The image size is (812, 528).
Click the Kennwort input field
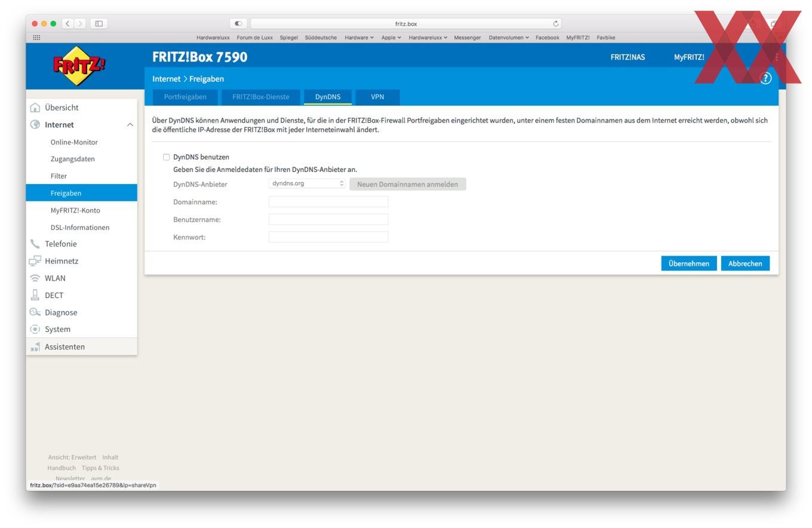coord(328,237)
